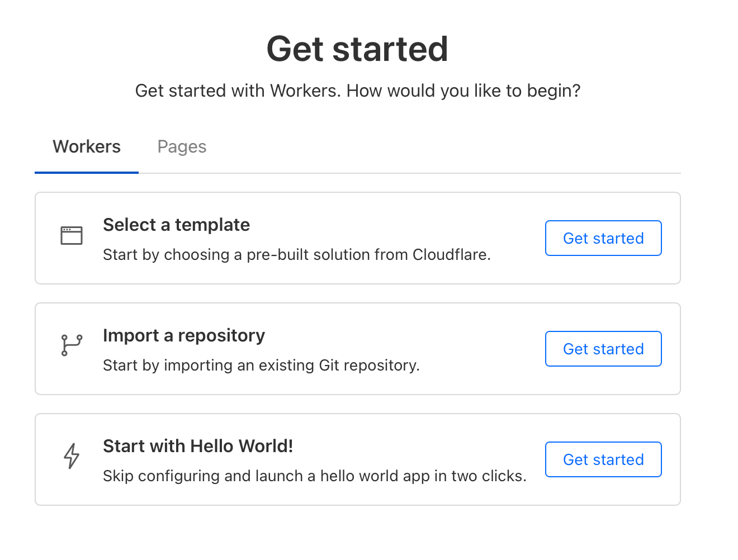Switch to the Pages tab
This screenshot has height=560, width=738.
click(x=182, y=146)
